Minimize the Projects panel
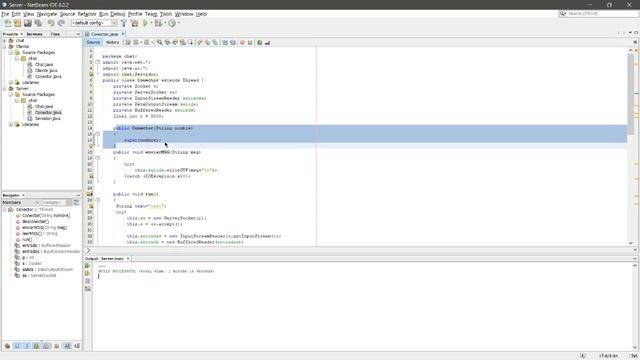Viewport: 640px width, 360px height. pyautogui.click(x=78, y=34)
